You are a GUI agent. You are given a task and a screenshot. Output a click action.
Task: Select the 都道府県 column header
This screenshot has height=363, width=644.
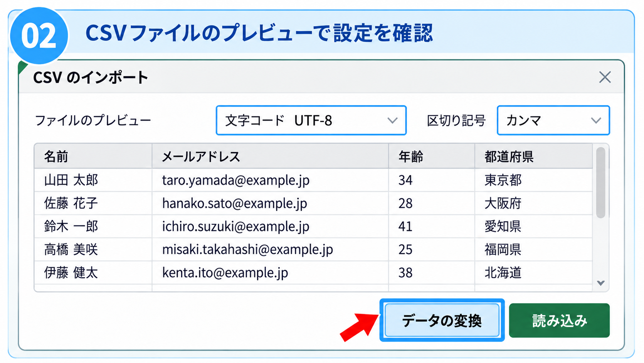[533, 156]
